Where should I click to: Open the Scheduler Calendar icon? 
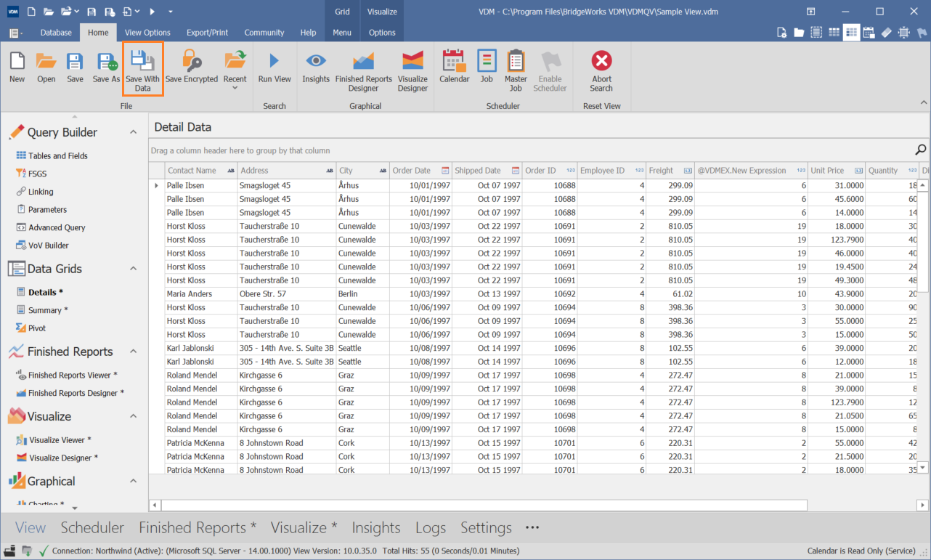(455, 67)
